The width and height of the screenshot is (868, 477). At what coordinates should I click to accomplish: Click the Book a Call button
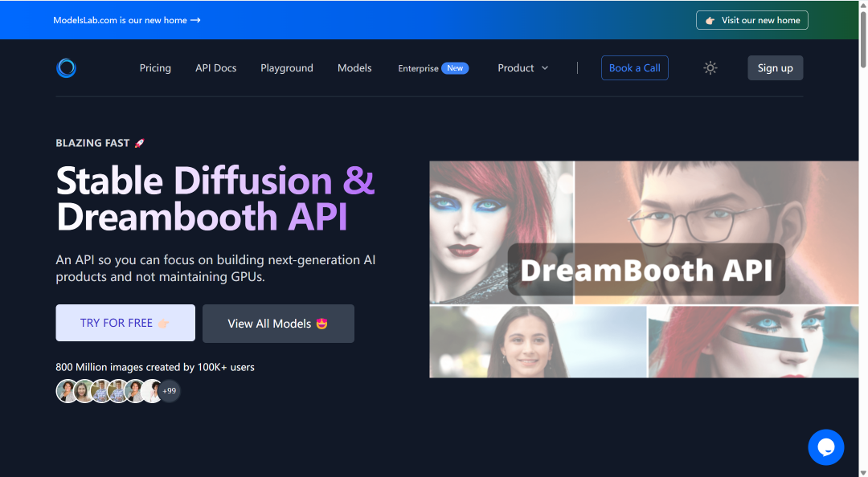click(634, 68)
